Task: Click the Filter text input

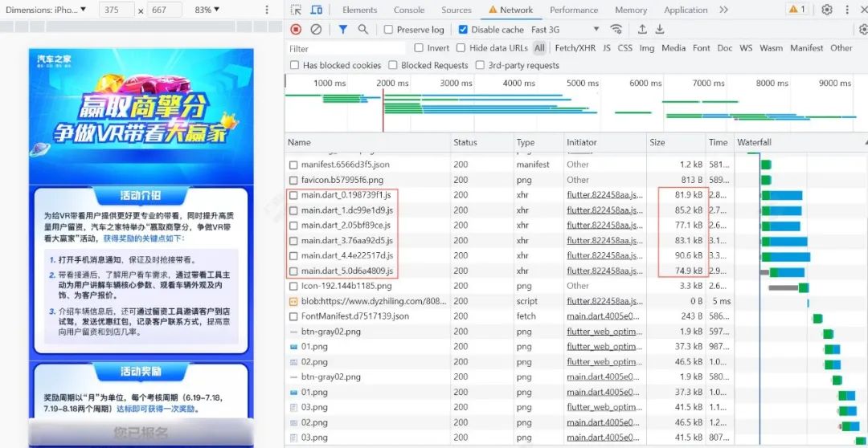Action: [x=346, y=49]
